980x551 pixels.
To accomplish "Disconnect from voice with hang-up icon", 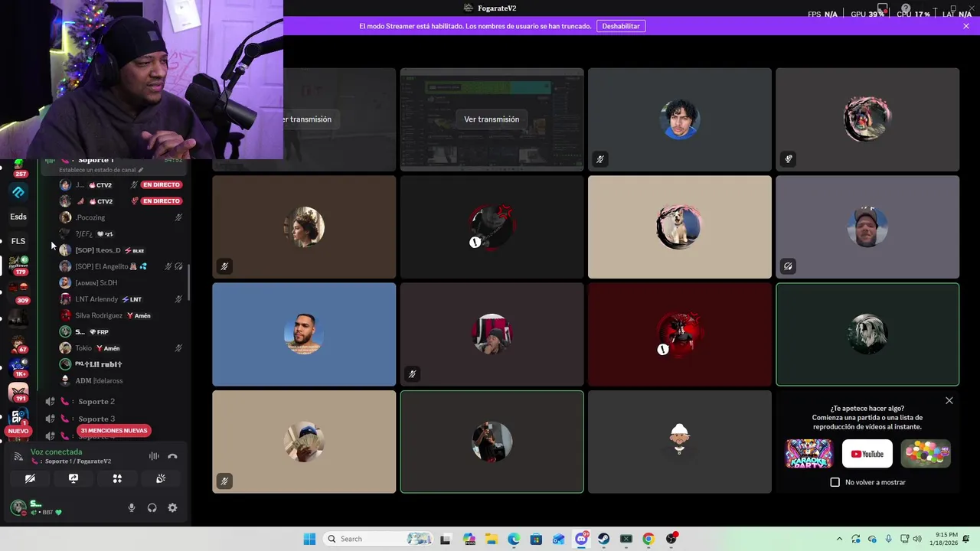I will point(172,456).
